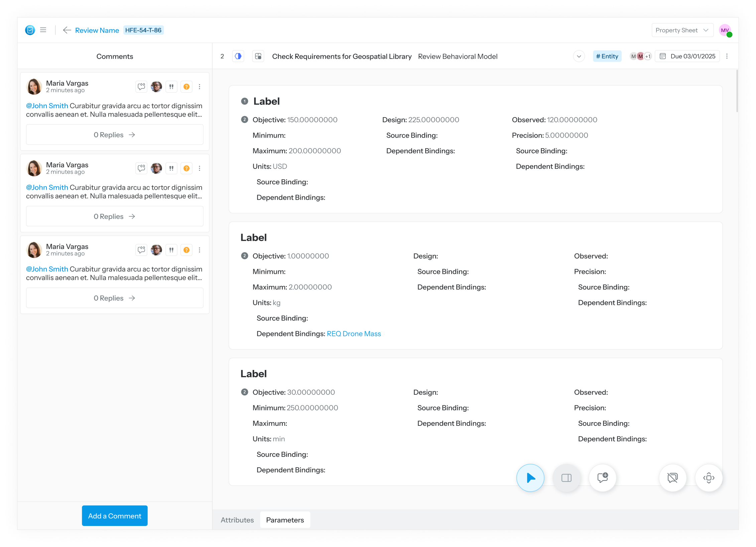Click the layout grid icon beside task title
756x547 pixels.
tap(258, 56)
